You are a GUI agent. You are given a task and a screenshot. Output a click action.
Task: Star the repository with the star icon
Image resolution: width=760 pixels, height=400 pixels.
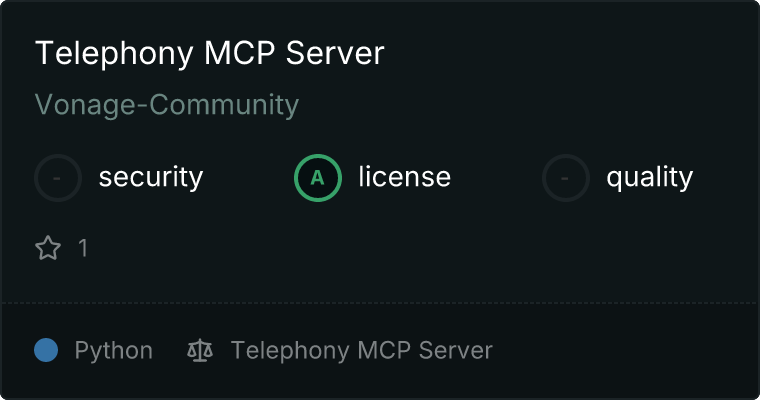click(x=48, y=248)
